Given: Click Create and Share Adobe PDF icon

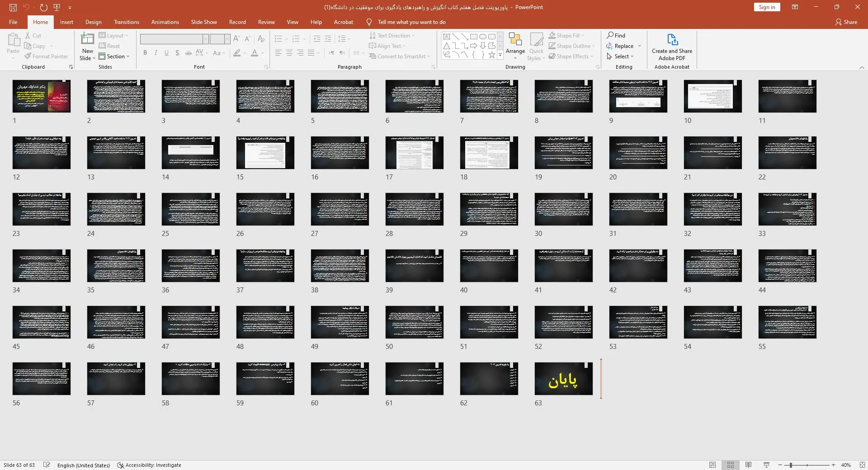Looking at the screenshot, I should 672,47.
